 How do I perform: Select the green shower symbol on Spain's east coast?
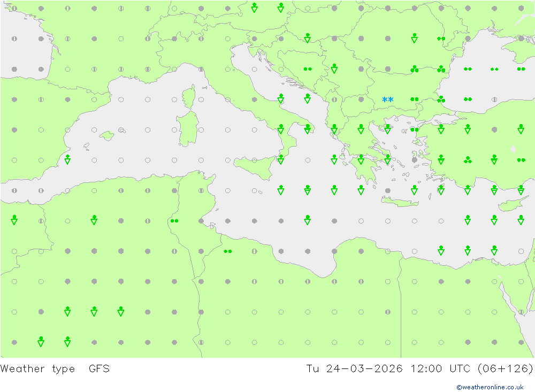(67, 159)
